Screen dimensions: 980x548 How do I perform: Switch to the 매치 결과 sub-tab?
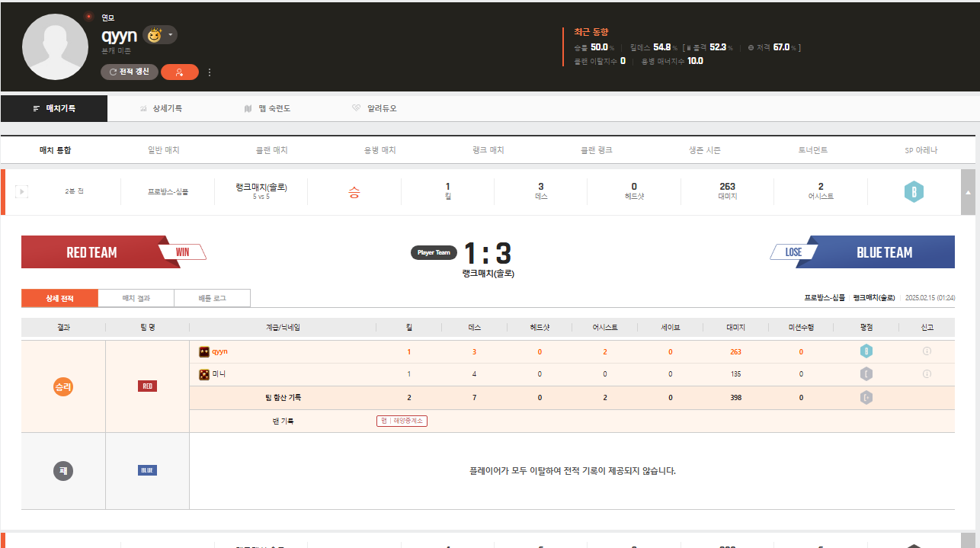tap(136, 298)
